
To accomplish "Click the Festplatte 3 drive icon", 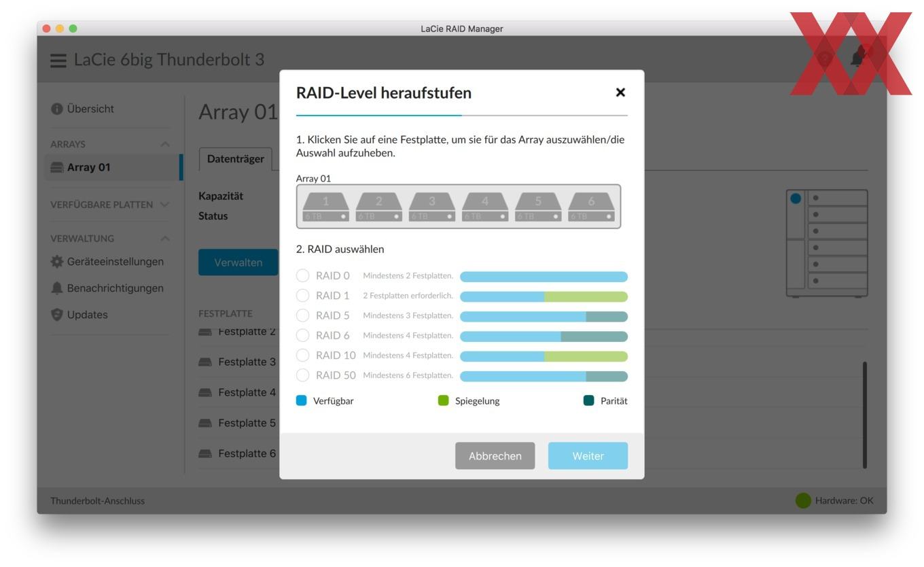I will click(205, 362).
